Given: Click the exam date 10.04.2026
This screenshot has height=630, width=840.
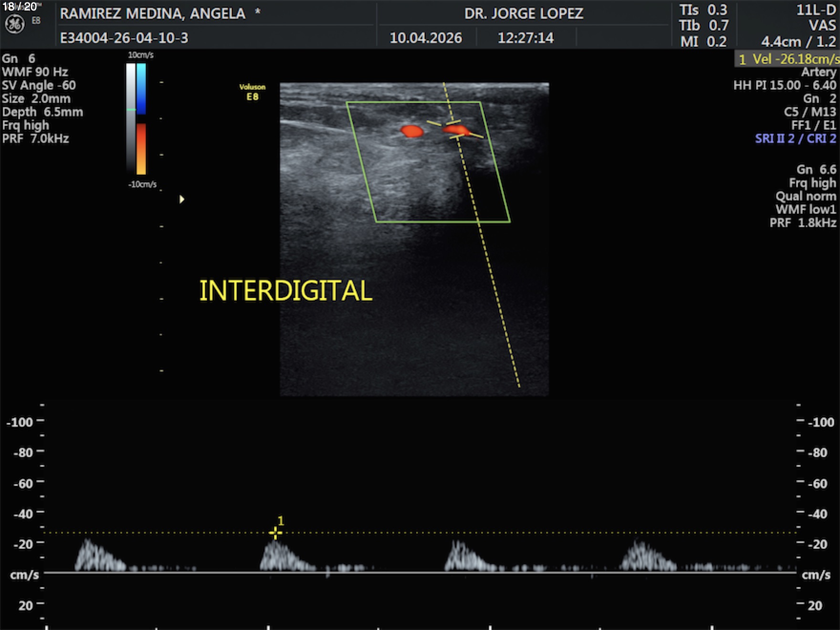Looking at the screenshot, I should 426,38.
